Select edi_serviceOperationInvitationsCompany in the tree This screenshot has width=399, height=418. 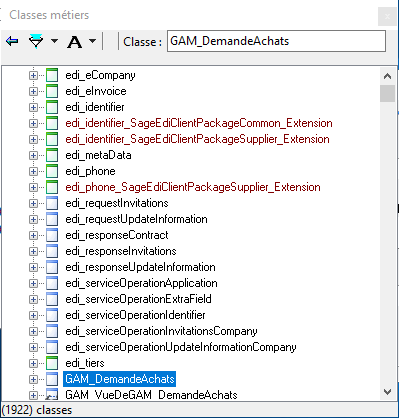click(161, 331)
